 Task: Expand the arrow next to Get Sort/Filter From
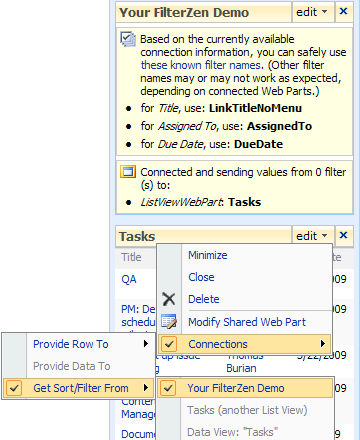(x=146, y=388)
